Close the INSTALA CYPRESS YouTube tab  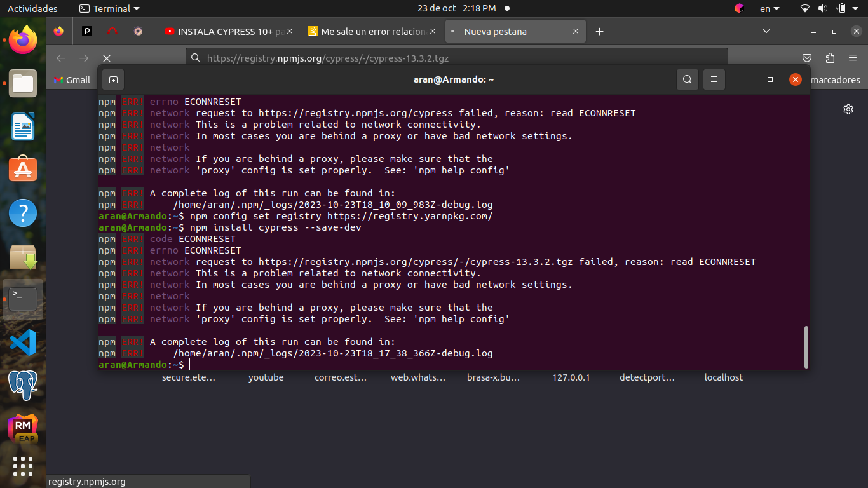tap(290, 31)
